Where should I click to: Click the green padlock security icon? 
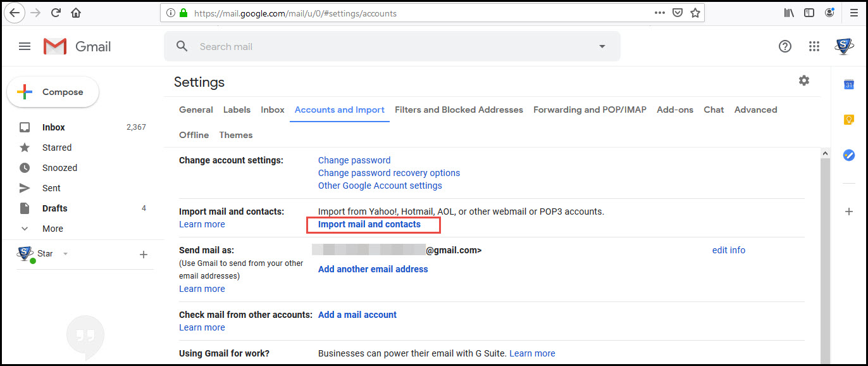pos(183,13)
